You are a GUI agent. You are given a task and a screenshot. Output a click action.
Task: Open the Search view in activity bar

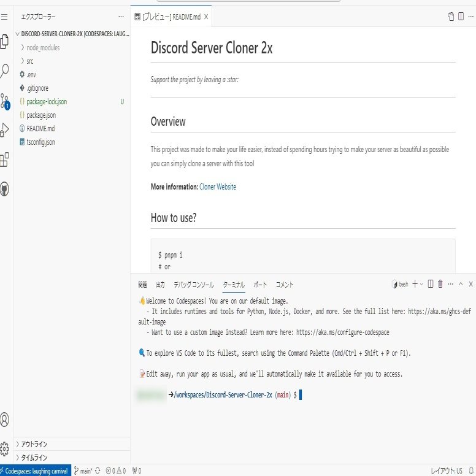tap(4, 71)
